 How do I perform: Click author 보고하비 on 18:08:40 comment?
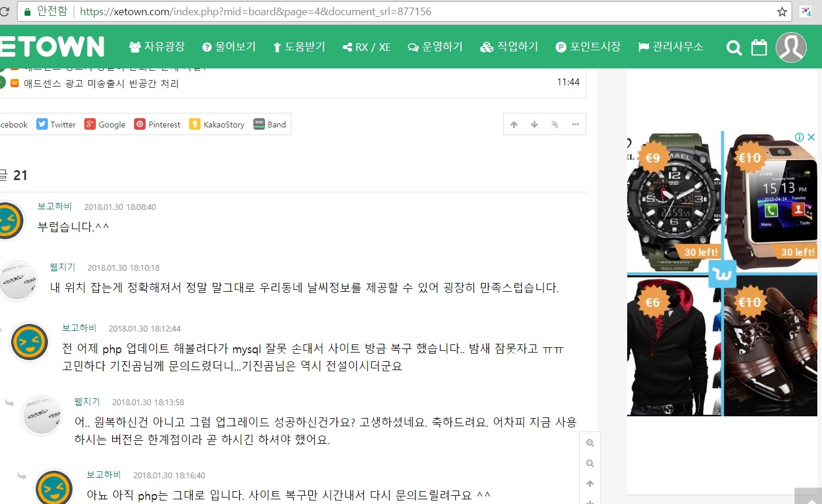tap(54, 206)
